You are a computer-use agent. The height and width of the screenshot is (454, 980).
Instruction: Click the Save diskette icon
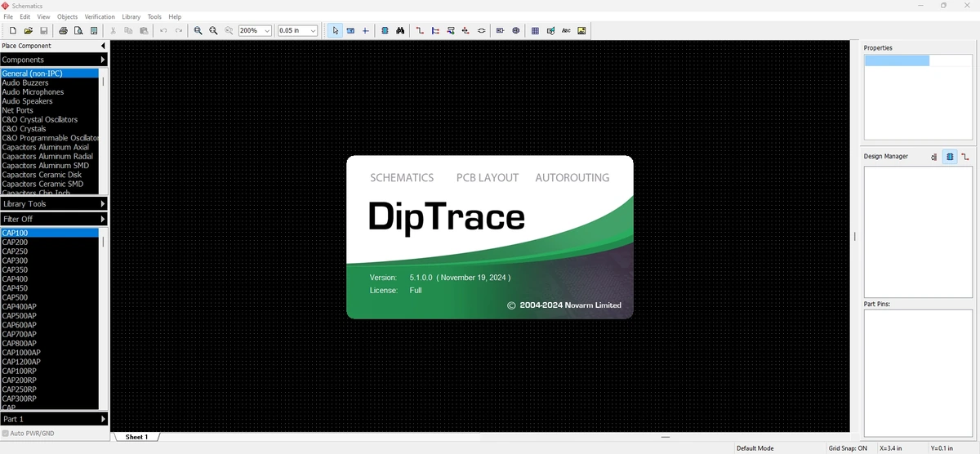point(44,31)
